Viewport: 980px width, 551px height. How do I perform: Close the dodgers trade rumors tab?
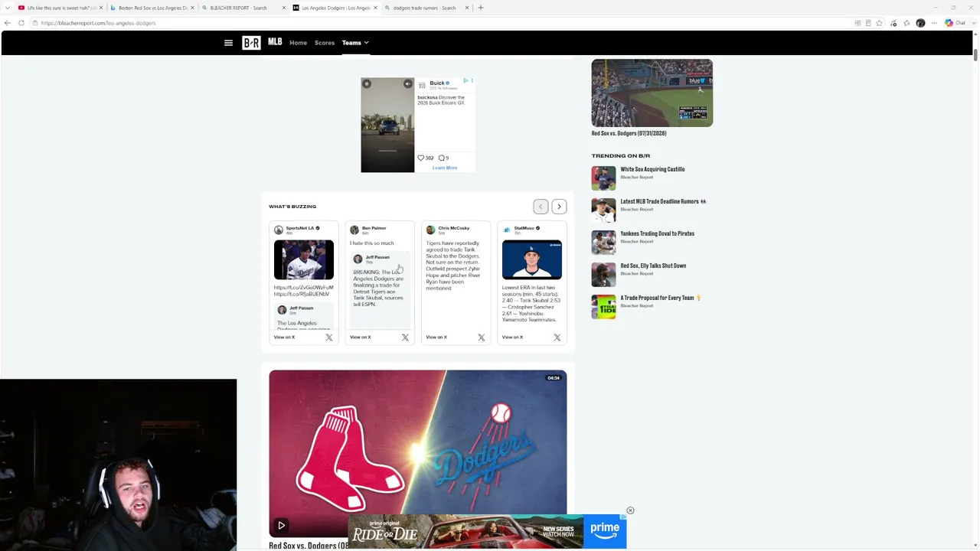point(466,8)
